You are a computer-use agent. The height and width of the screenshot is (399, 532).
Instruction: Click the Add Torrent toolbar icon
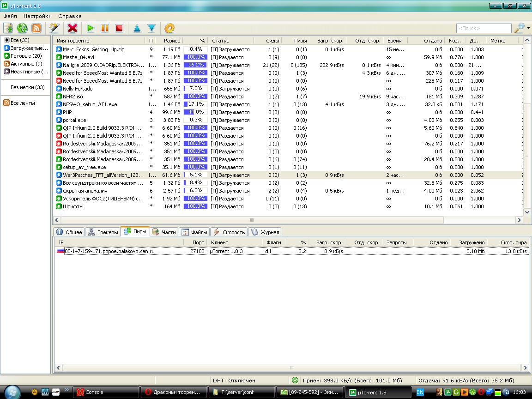click(x=8, y=28)
